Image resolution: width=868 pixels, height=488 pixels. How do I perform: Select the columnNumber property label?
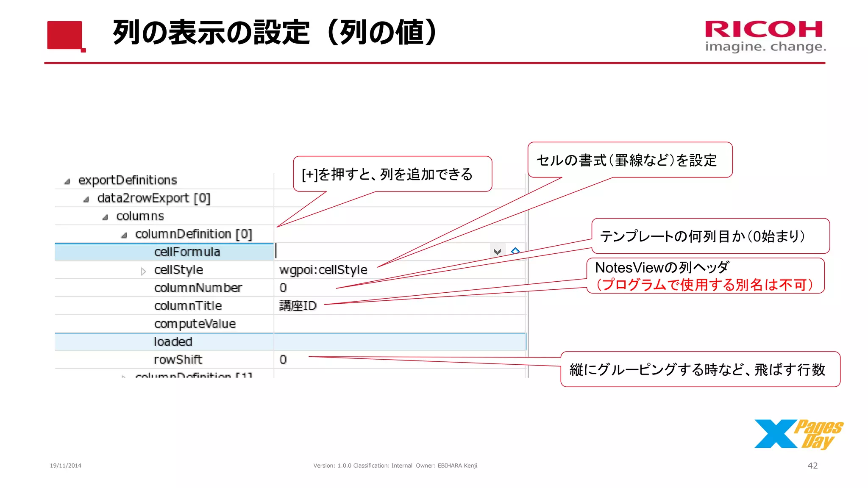198,288
